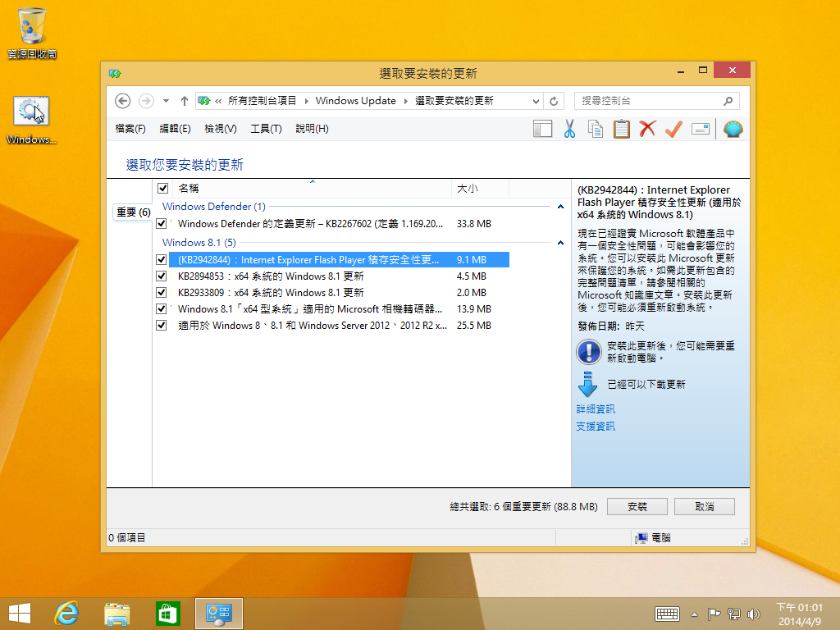Viewport: 840px width, 630px height.
Task: Open the 檔案(F) menu
Action: pos(130,129)
